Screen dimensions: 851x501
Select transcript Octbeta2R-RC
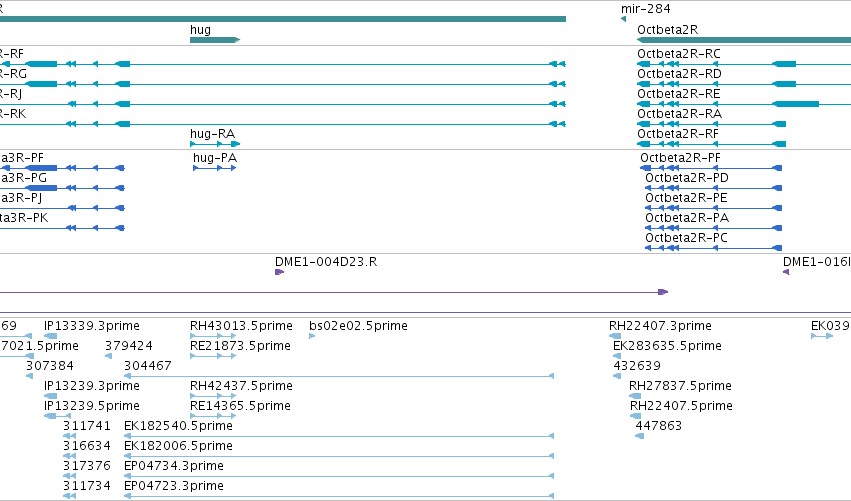coord(679,54)
